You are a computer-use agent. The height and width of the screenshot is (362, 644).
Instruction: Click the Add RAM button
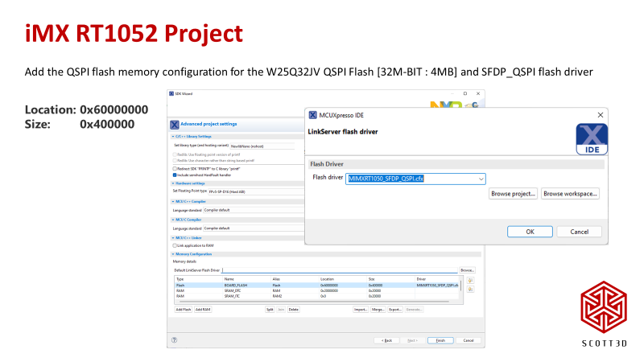(x=203, y=310)
